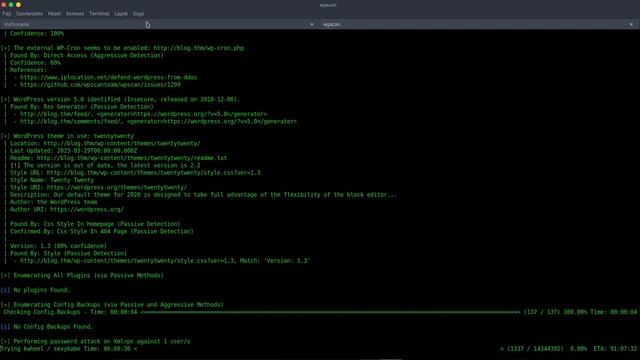Click the 'Trying kwheel / sexybabe' status line
This screenshot has height=360, width=640.
69,349
